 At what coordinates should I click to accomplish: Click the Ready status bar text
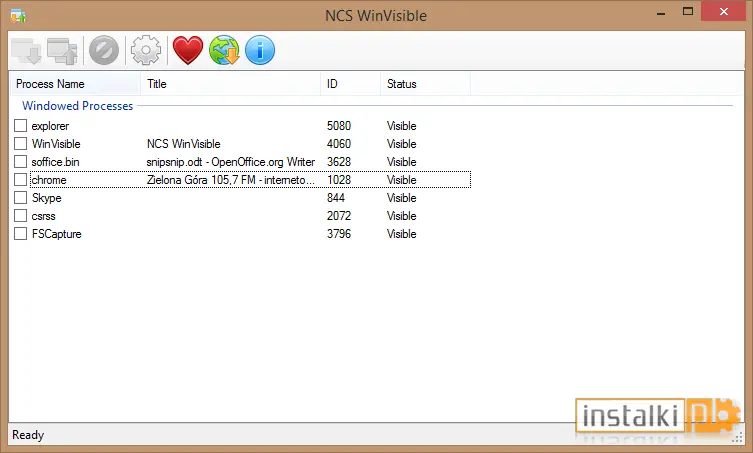(28, 435)
